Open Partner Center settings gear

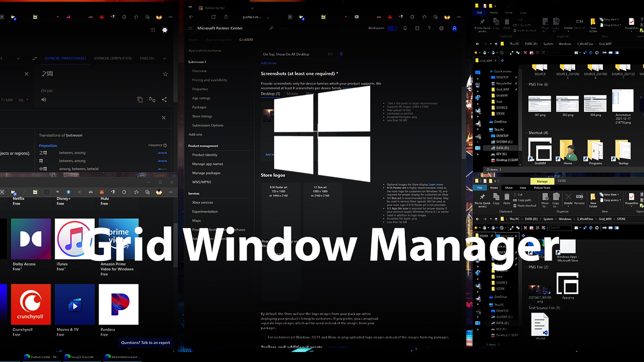pos(441,28)
